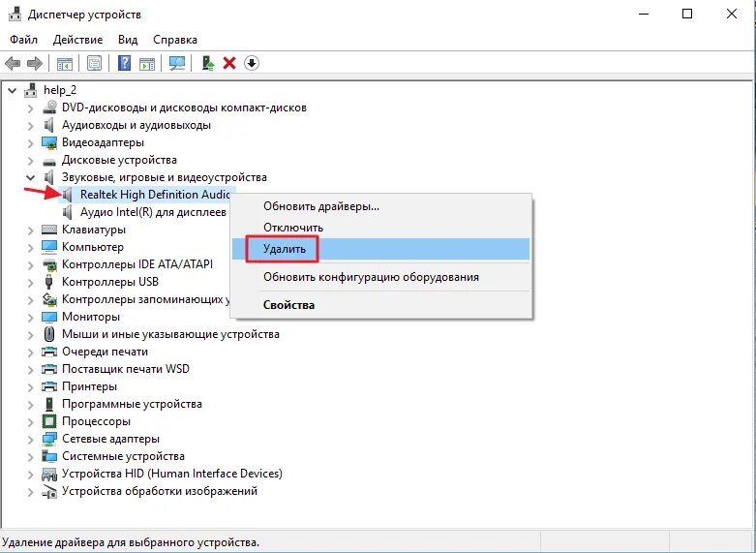The width and height of the screenshot is (756, 553).
Task: Expand the Видеоадаптеры category
Action: point(30,142)
